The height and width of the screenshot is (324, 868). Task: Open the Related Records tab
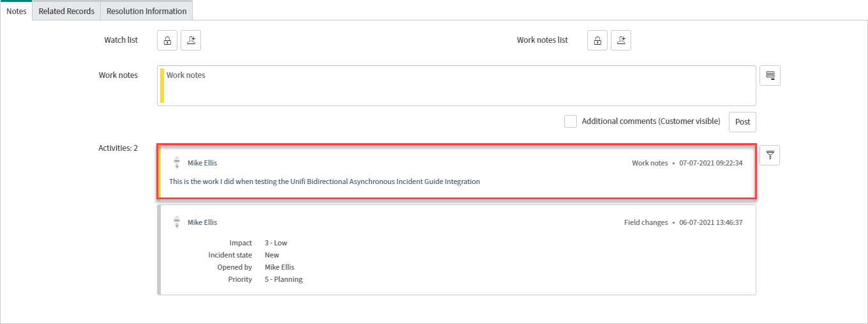pos(66,11)
